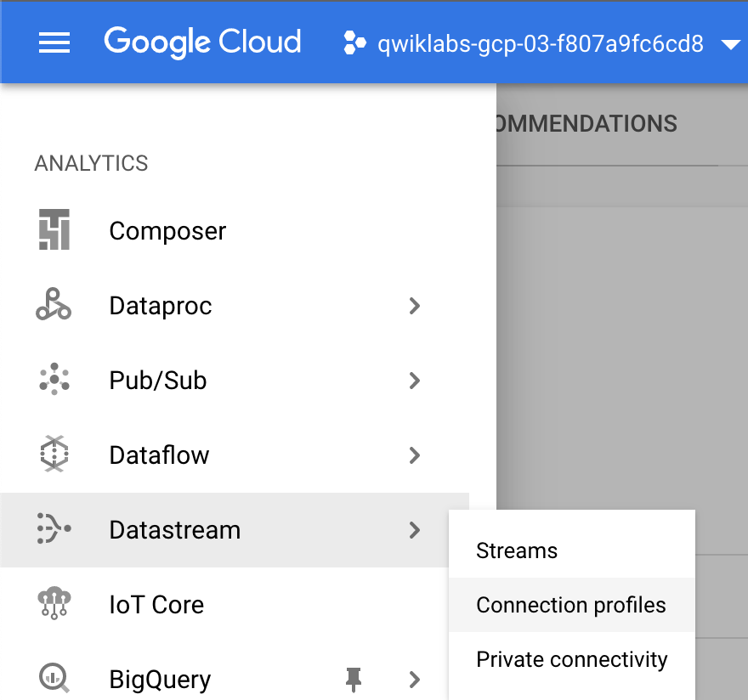
Task: Click the Pub/Sub service icon
Action: [54, 379]
